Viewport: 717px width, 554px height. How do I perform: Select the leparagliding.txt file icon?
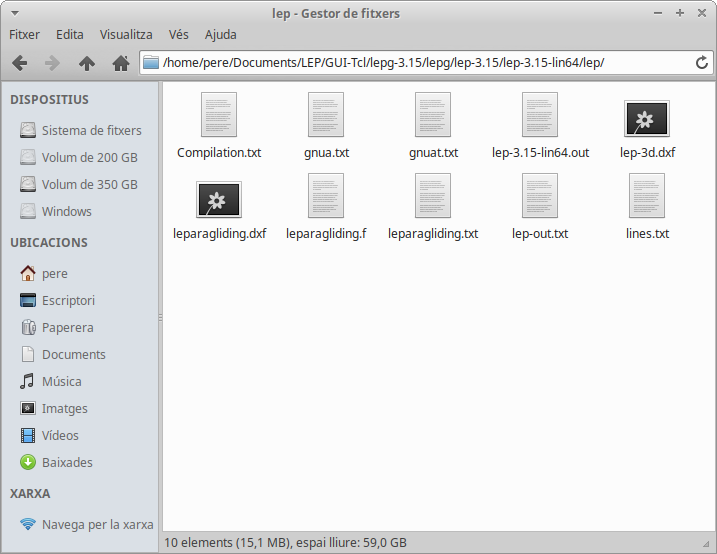[433, 195]
